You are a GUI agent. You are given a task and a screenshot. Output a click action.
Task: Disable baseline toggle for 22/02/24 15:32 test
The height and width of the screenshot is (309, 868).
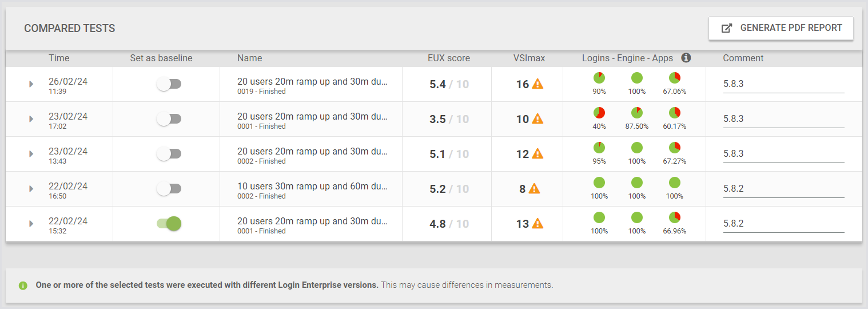pyautogui.click(x=169, y=224)
